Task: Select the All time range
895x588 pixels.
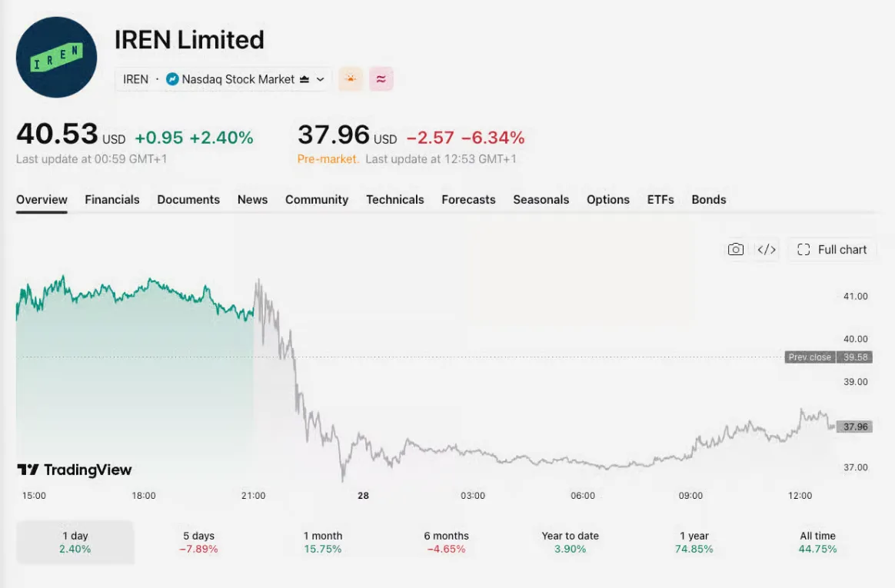Action: 817,543
